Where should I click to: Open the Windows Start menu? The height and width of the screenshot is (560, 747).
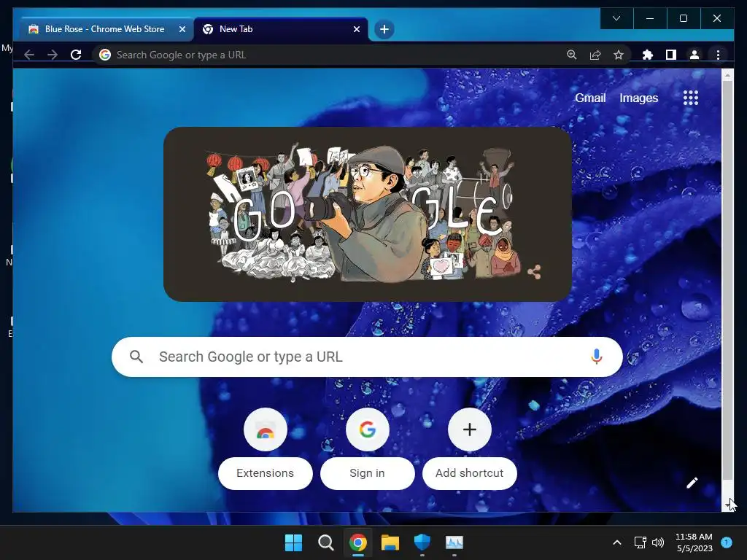[293, 542]
